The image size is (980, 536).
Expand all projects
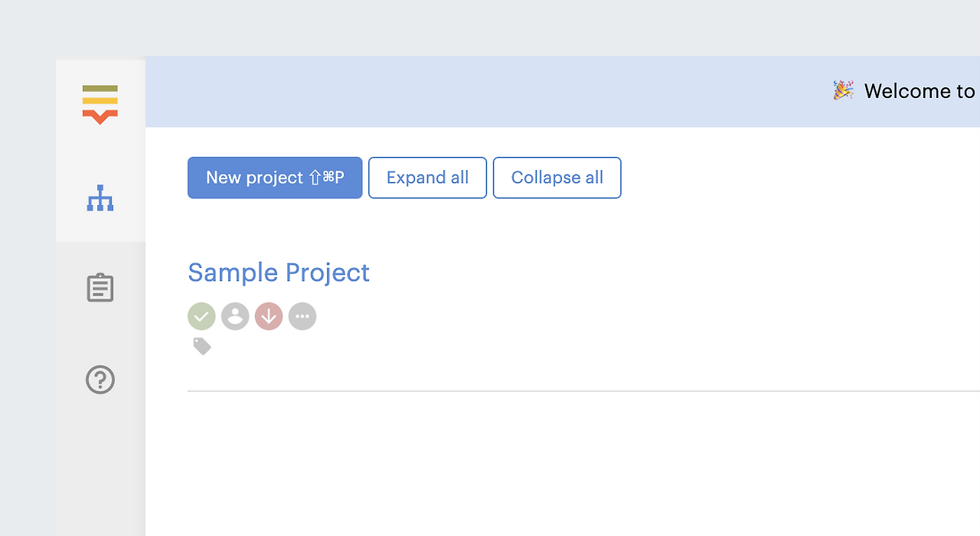pyautogui.click(x=427, y=177)
